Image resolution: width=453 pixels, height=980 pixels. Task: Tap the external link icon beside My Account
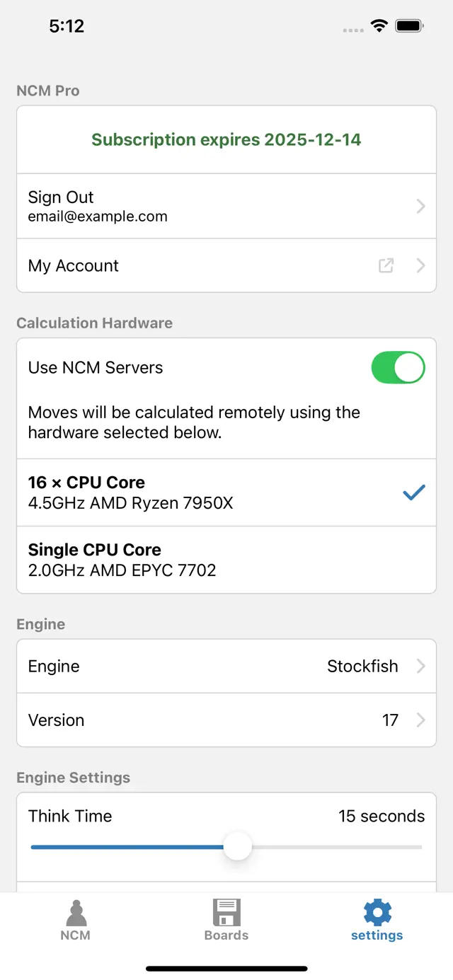pyautogui.click(x=386, y=265)
